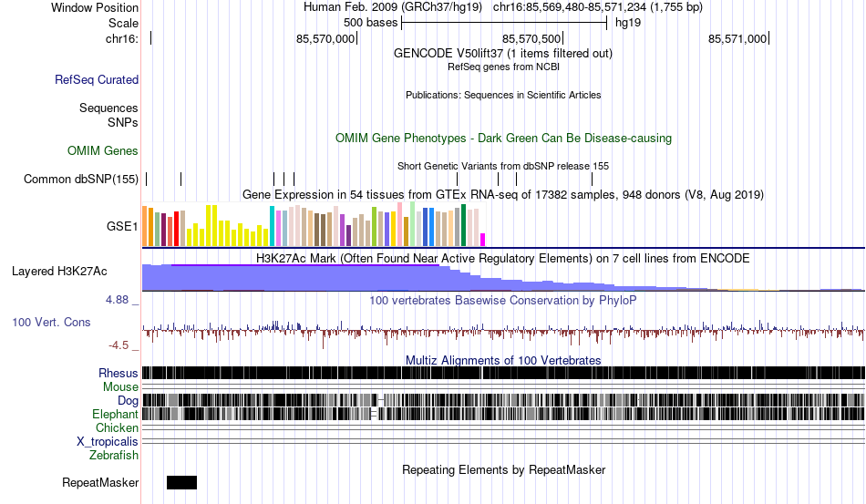
Task: Click the Human Feb. 2009 (GRCh37/hg19) text
Action: [x=393, y=7]
